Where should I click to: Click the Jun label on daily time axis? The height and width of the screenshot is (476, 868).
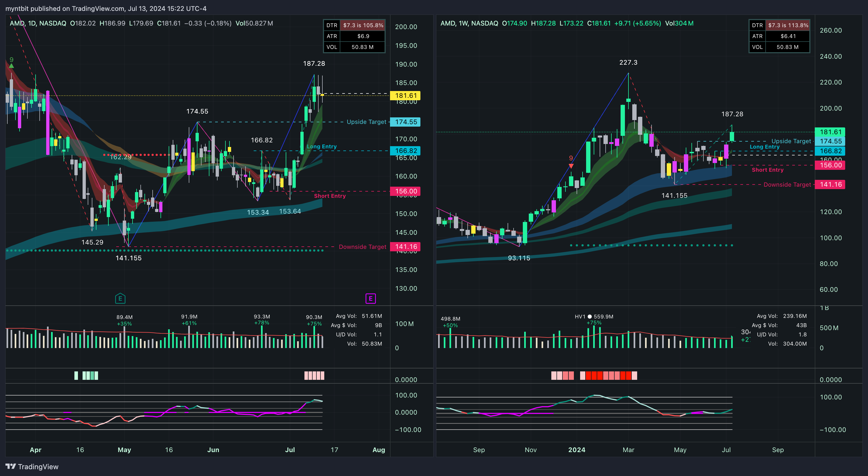(213, 450)
